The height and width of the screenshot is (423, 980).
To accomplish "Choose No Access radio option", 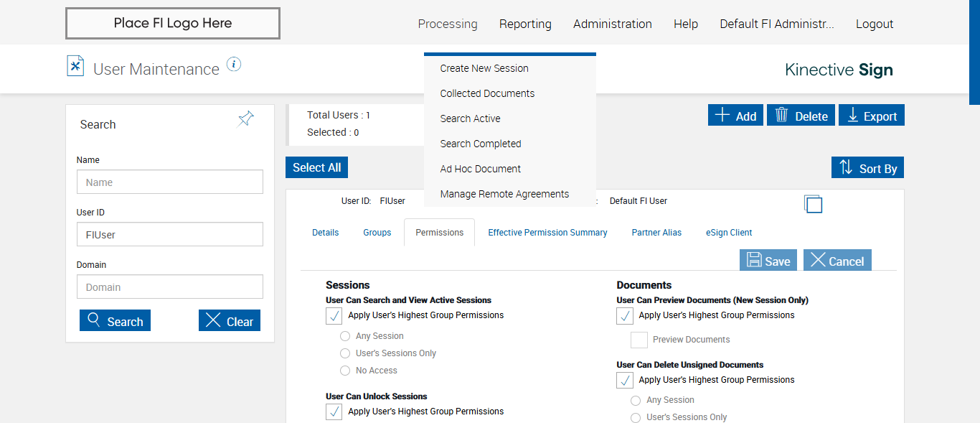I will [x=345, y=371].
